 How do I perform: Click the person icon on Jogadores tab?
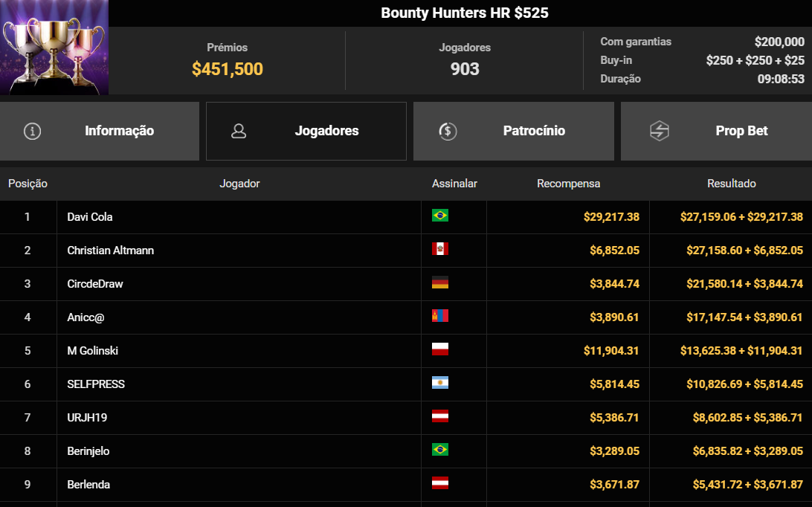pos(239,131)
